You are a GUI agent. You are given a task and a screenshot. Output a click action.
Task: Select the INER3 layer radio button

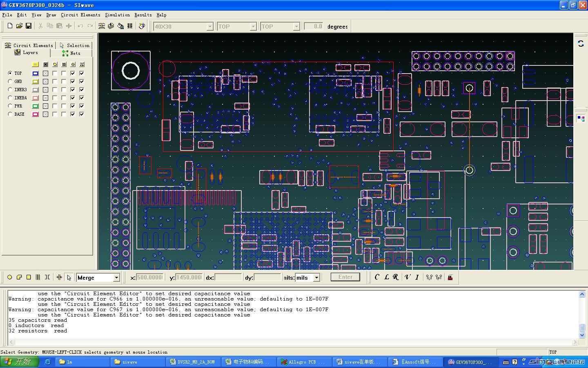(x=10, y=90)
